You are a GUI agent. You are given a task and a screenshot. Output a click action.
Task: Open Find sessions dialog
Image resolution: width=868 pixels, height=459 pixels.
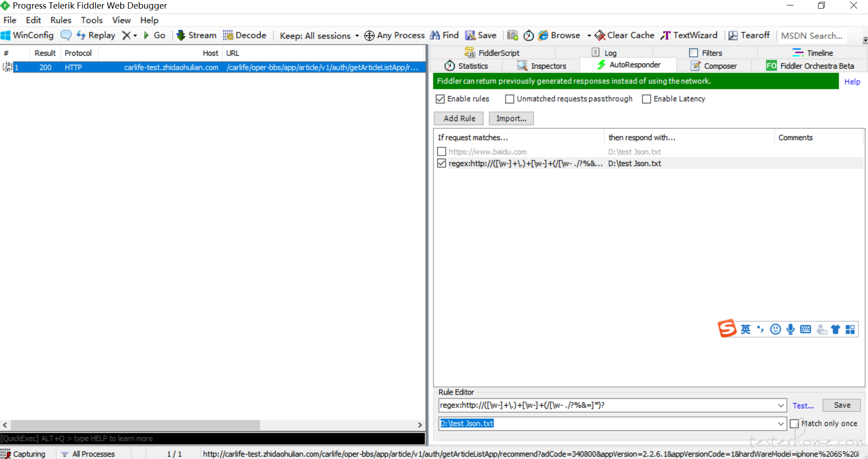click(x=444, y=35)
